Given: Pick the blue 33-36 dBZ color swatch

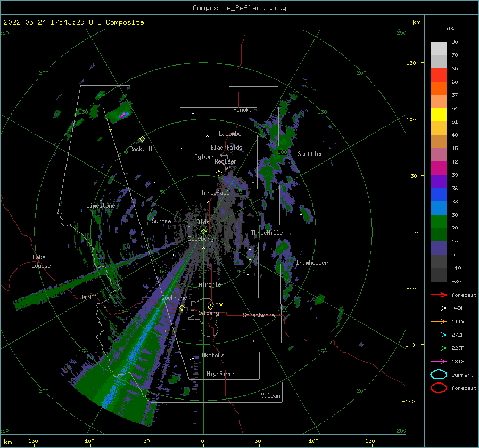Looking at the screenshot, I should pos(439,195).
